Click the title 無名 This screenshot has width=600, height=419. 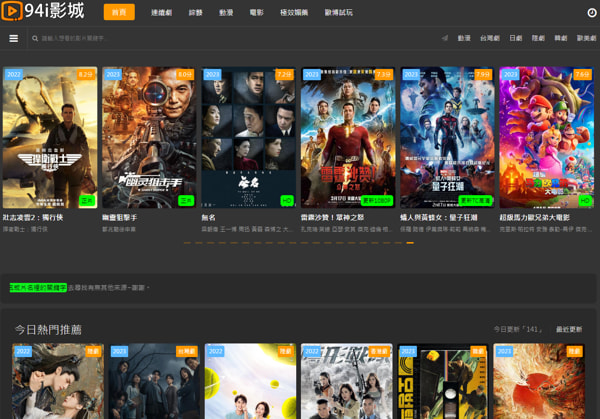pyautogui.click(x=209, y=217)
